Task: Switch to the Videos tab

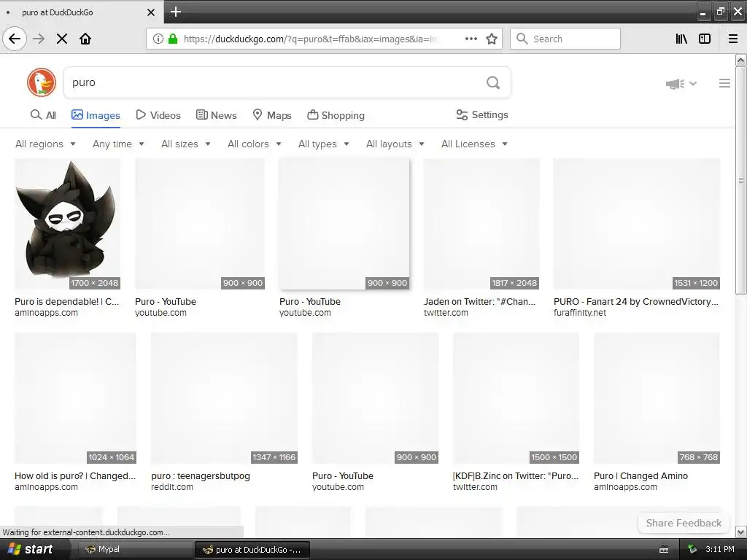Action: (158, 115)
